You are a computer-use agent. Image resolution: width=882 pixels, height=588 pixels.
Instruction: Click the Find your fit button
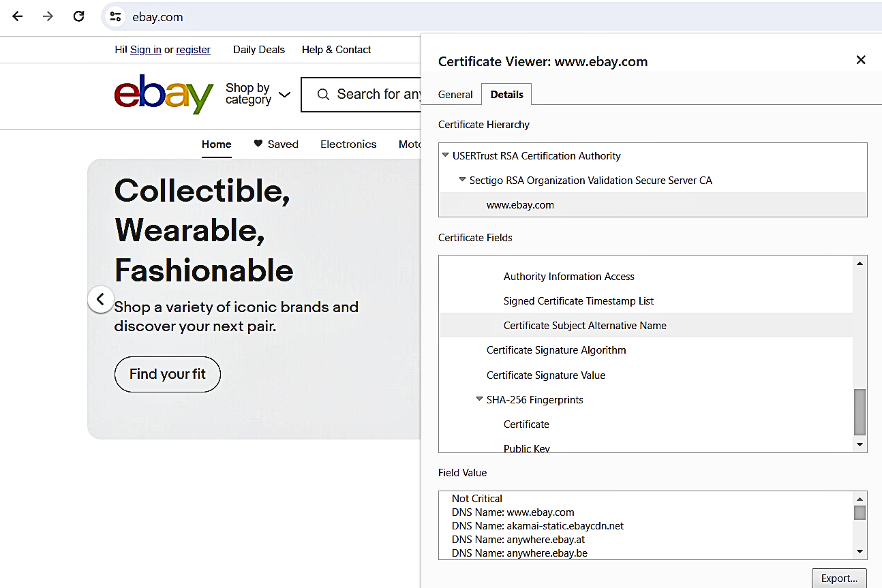[167, 374]
